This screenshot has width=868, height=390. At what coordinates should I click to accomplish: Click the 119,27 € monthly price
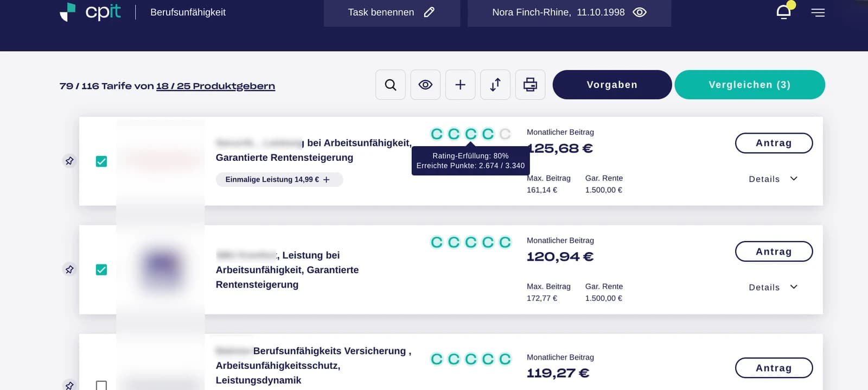point(558,373)
